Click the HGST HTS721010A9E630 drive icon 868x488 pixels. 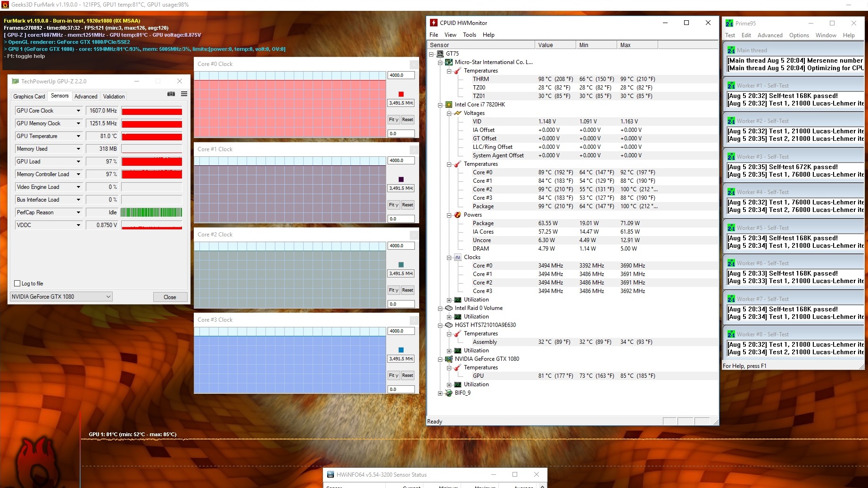(449, 325)
